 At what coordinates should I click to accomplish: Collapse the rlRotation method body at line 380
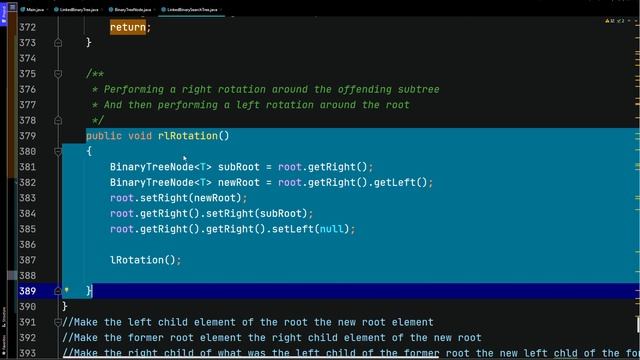[x=58, y=151]
